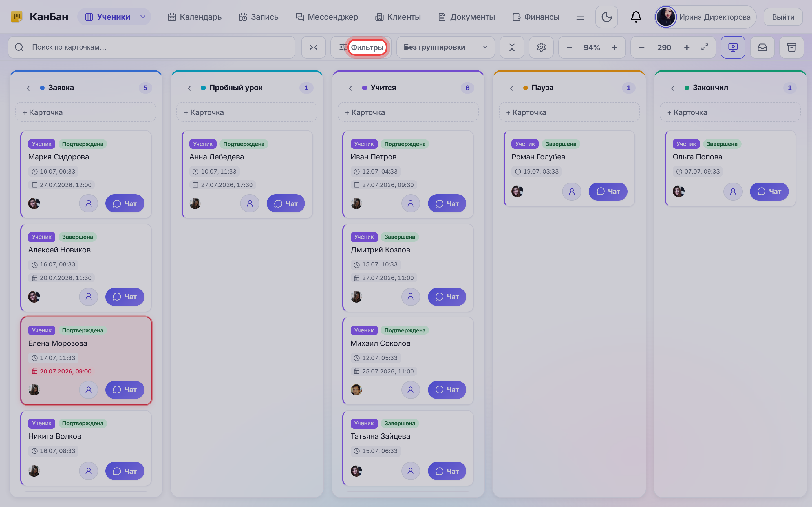Click the Поиск по карточкам search field
Viewport: 812px width, 507px height.
coord(152,47)
